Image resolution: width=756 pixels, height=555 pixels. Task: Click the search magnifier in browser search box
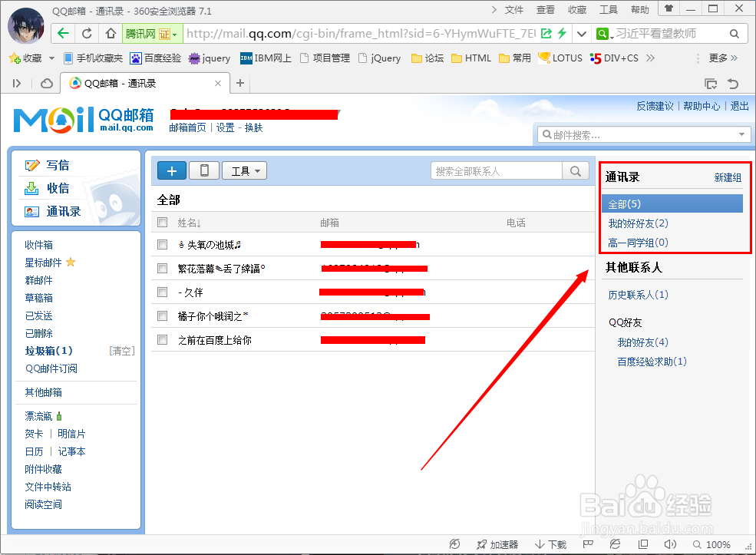734,33
